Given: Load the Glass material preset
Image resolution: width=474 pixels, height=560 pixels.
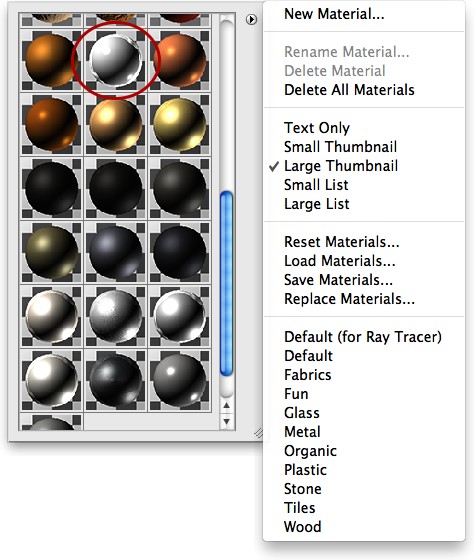Looking at the screenshot, I should (x=301, y=413).
